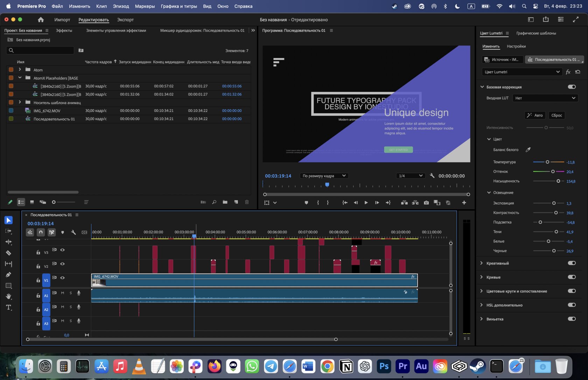The width and height of the screenshot is (588, 380).
Task: Switch project panel to list view
Action: coord(21,202)
